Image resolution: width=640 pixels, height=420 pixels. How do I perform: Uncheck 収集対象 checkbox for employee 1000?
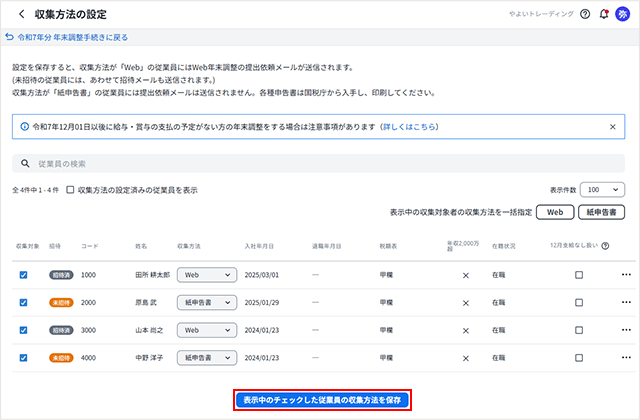pos(23,275)
